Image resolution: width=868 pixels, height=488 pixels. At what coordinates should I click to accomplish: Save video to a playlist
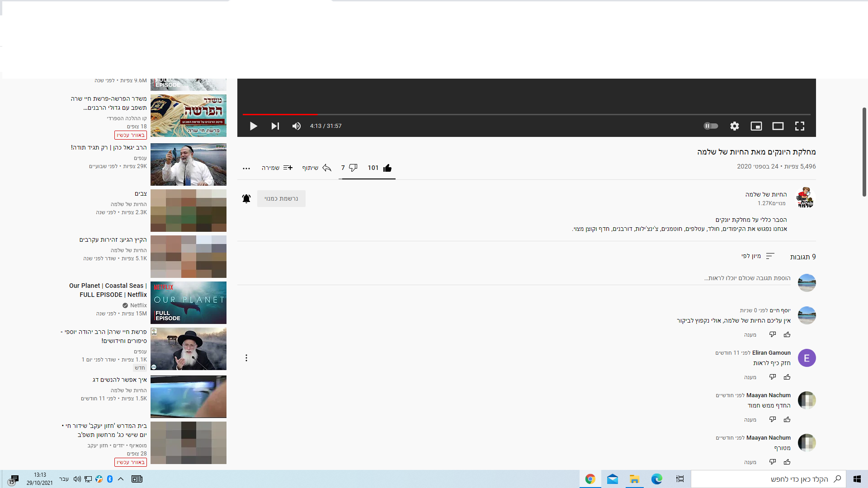click(x=277, y=168)
